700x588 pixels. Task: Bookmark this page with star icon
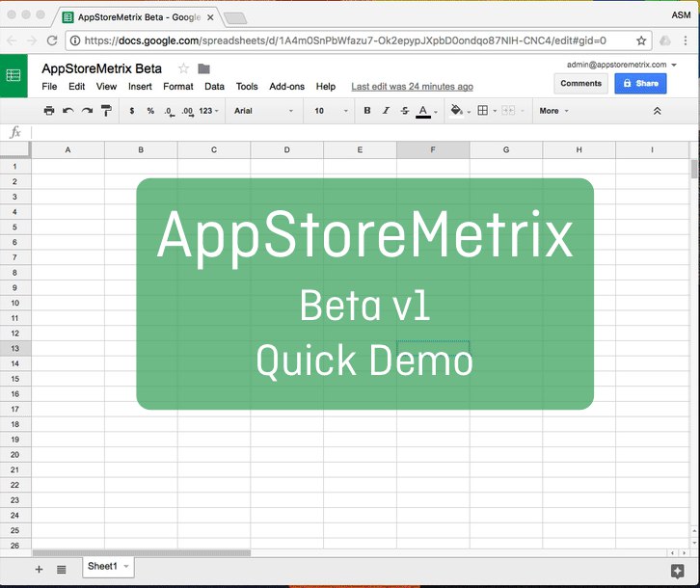point(641,40)
